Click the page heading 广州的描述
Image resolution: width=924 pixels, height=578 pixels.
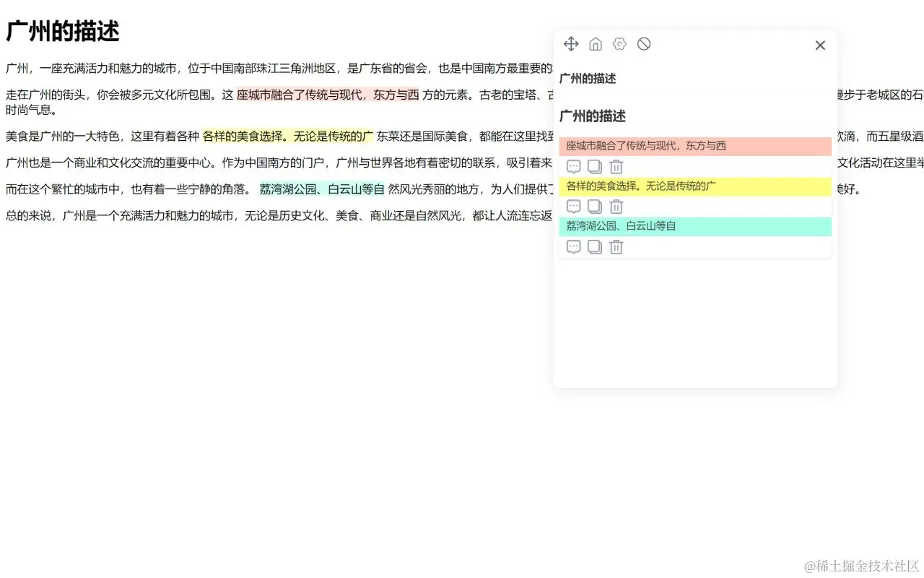[x=61, y=31]
